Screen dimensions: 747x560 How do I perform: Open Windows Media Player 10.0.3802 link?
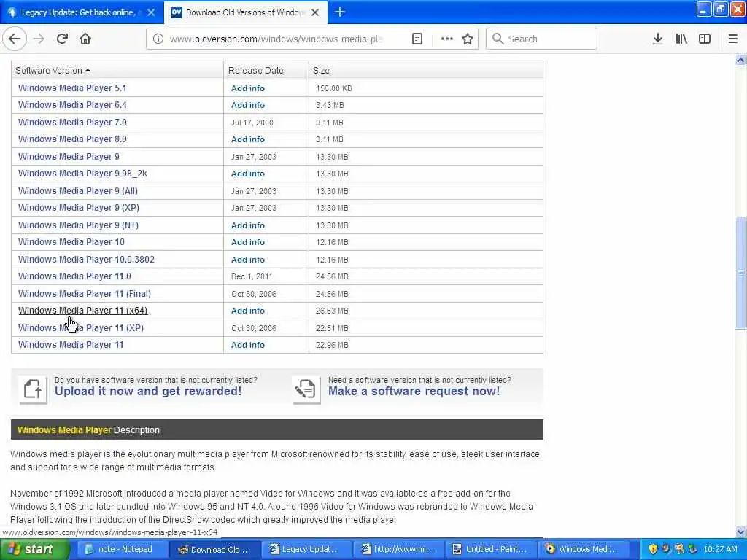pyautogui.click(x=86, y=260)
